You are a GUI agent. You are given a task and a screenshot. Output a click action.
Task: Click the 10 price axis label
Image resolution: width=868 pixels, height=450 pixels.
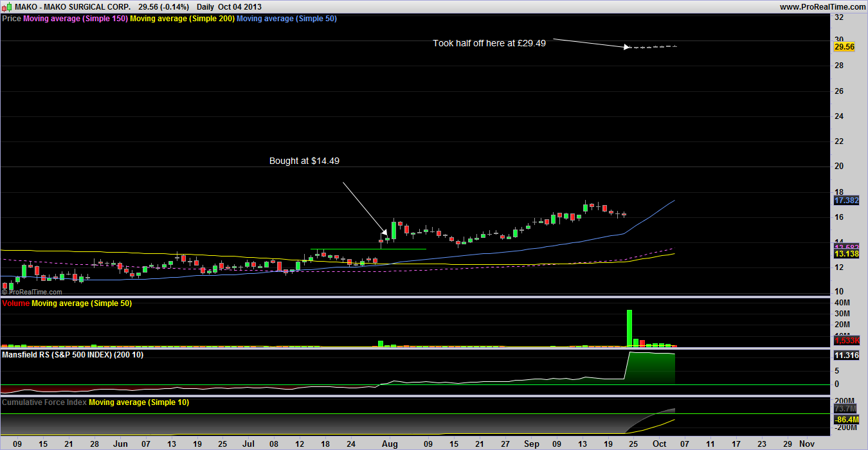tap(838, 292)
